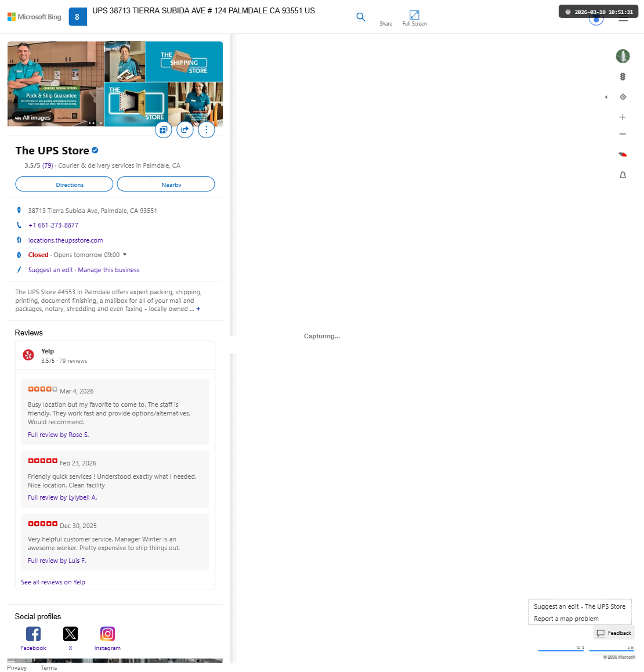Share The UPS Store listing icon
Screen dimensions: 644x672
click(184, 129)
